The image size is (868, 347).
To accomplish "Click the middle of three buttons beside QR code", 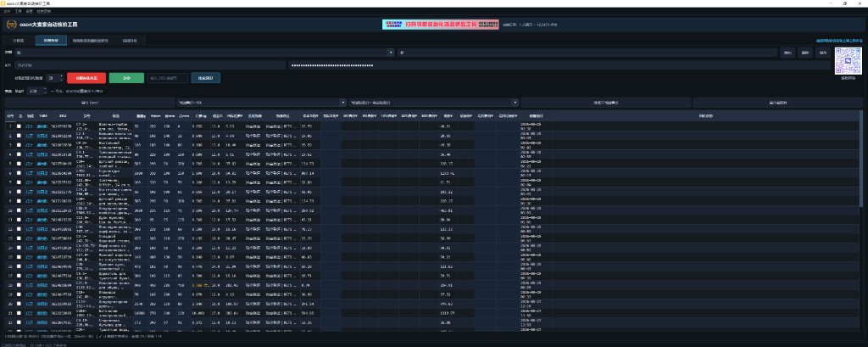I will click(x=805, y=53).
